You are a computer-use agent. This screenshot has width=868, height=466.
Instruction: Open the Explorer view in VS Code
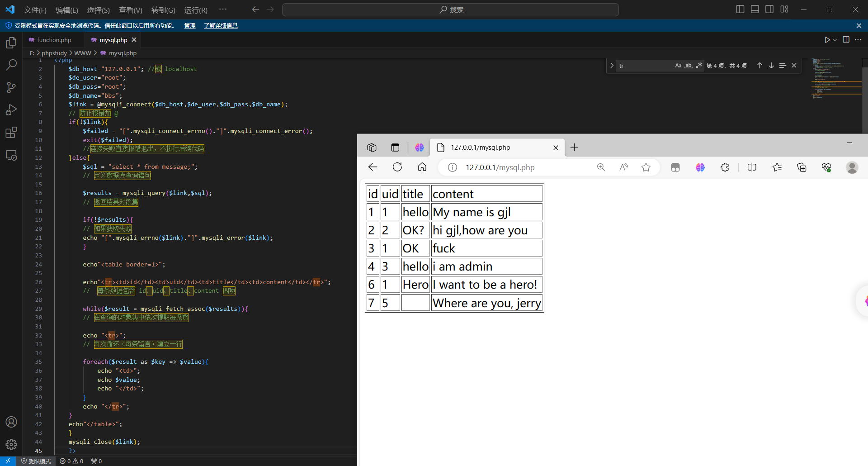click(11, 43)
